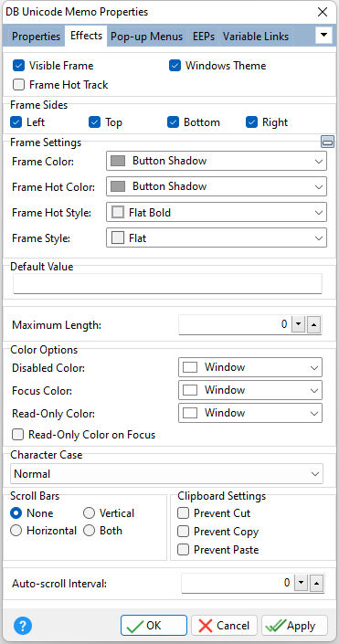Open the Frame Hot Style dropdown
The image size is (339, 644).
(x=217, y=213)
